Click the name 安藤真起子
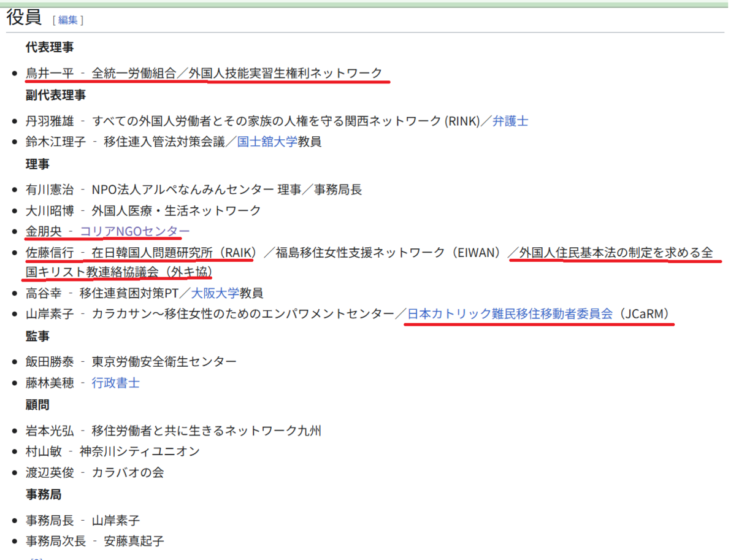 [134, 541]
